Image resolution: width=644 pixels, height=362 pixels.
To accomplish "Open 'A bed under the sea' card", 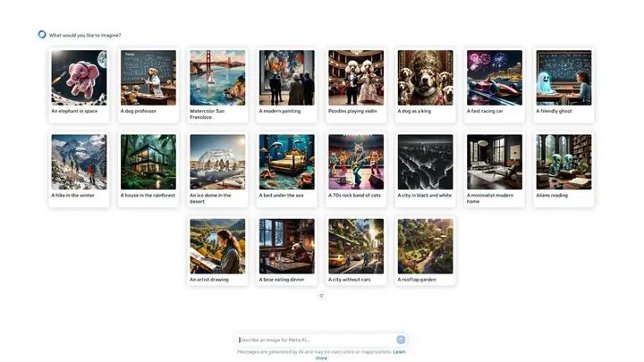I will (287, 168).
